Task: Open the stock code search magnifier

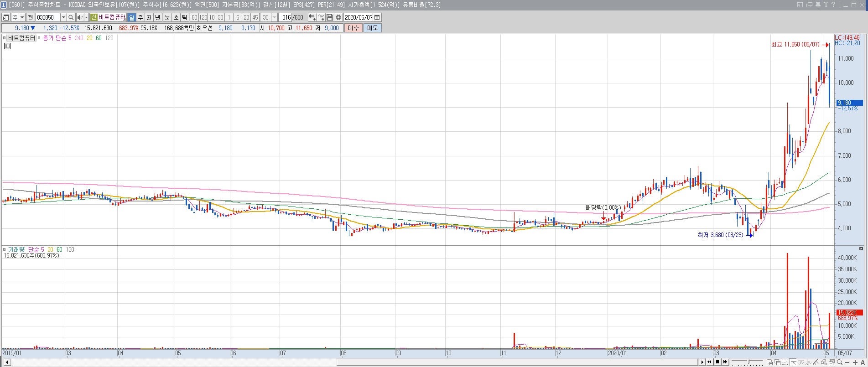Action: pos(71,17)
